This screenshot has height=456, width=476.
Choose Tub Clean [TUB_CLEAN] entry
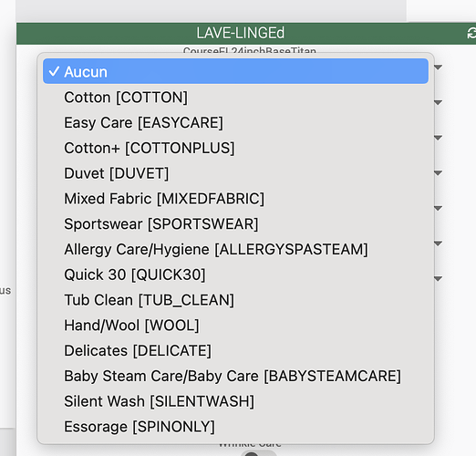(x=235, y=300)
